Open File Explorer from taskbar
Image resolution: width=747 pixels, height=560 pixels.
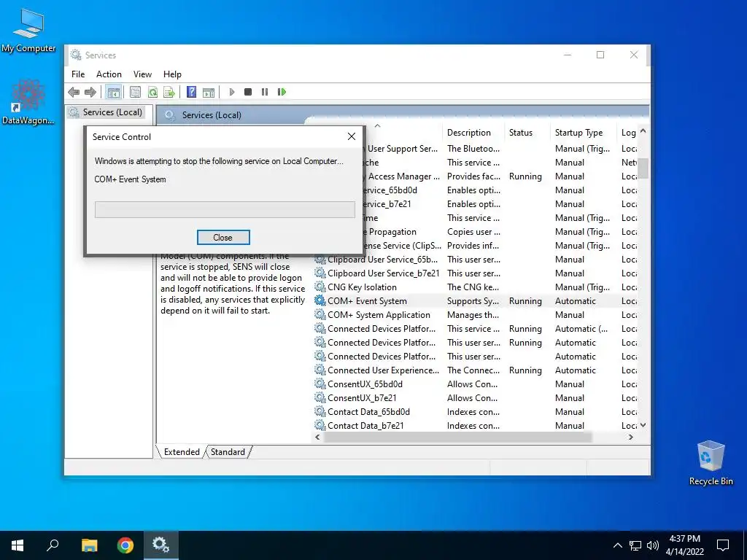[x=89, y=545]
